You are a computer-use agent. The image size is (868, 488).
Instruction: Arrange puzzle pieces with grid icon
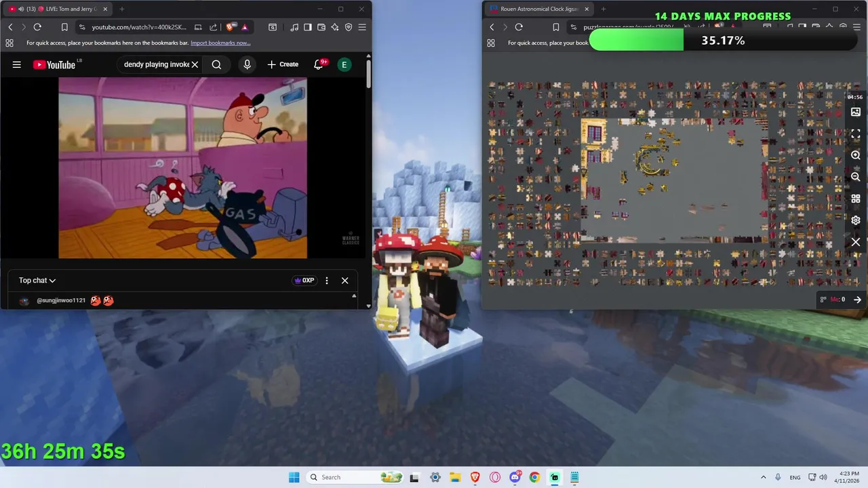coord(856,199)
